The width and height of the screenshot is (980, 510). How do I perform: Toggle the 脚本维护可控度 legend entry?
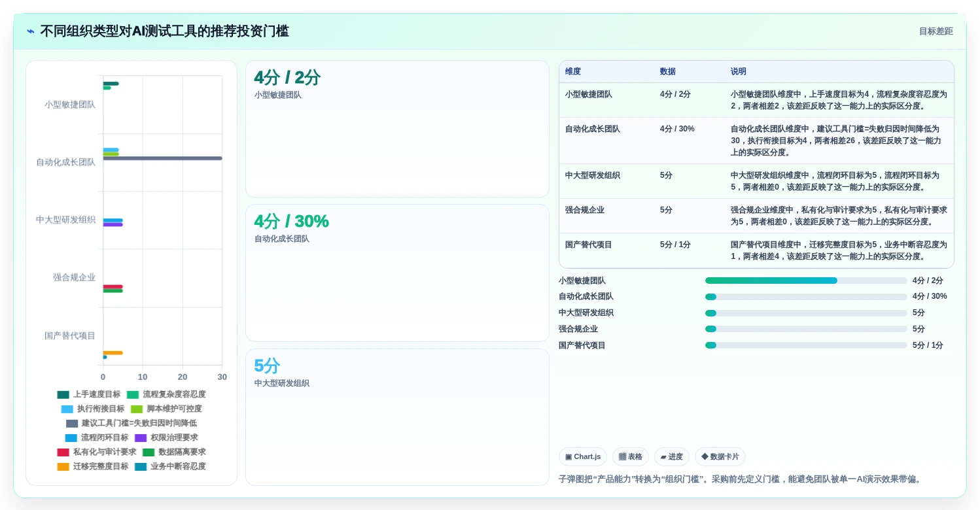[166, 409]
